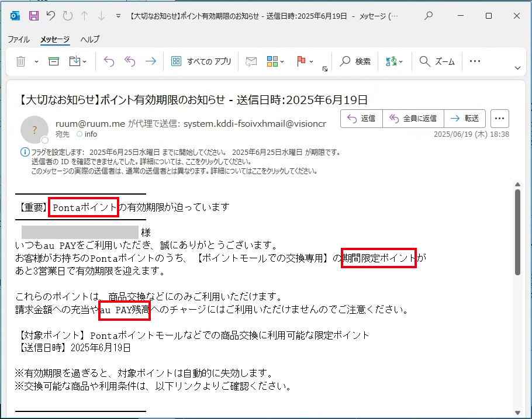Click the sender address ruum@ruum.me
The height and width of the screenshot is (419, 532).
point(90,124)
